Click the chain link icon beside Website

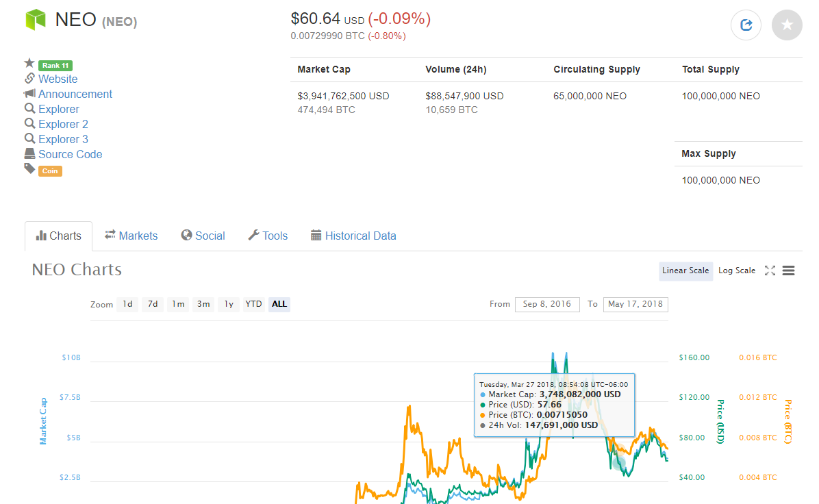(29, 78)
